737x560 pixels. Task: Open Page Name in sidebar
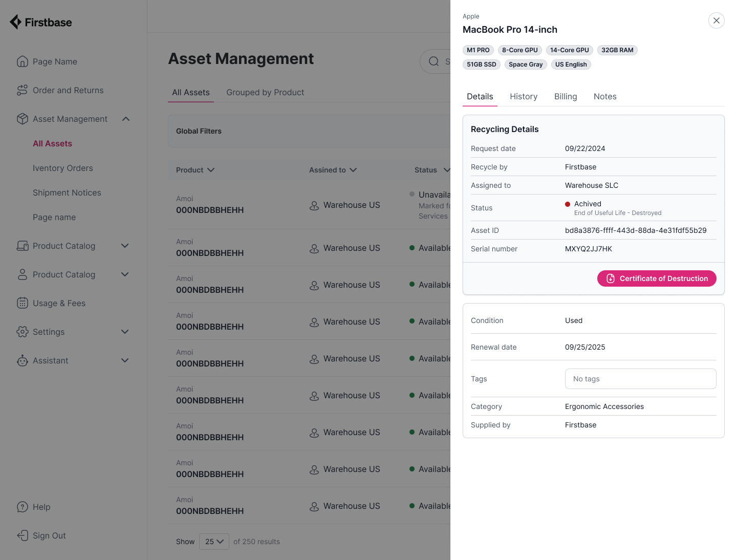[55, 61]
